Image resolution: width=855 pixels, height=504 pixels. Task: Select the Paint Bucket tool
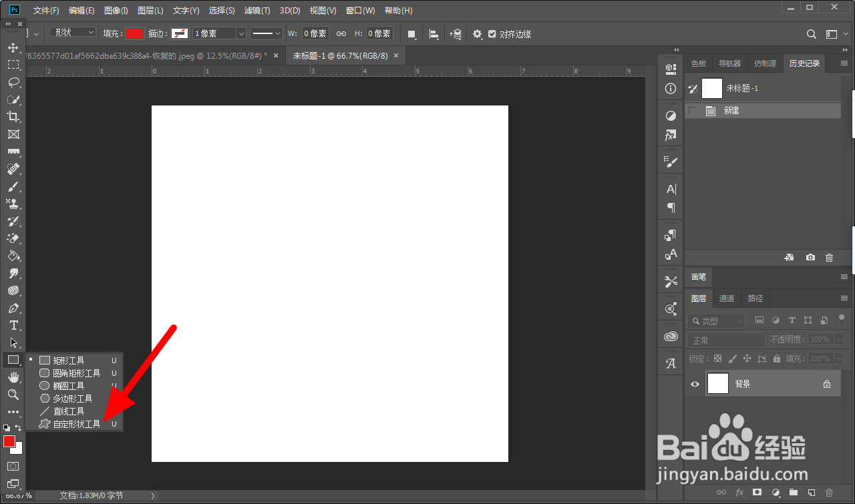pyautogui.click(x=13, y=256)
